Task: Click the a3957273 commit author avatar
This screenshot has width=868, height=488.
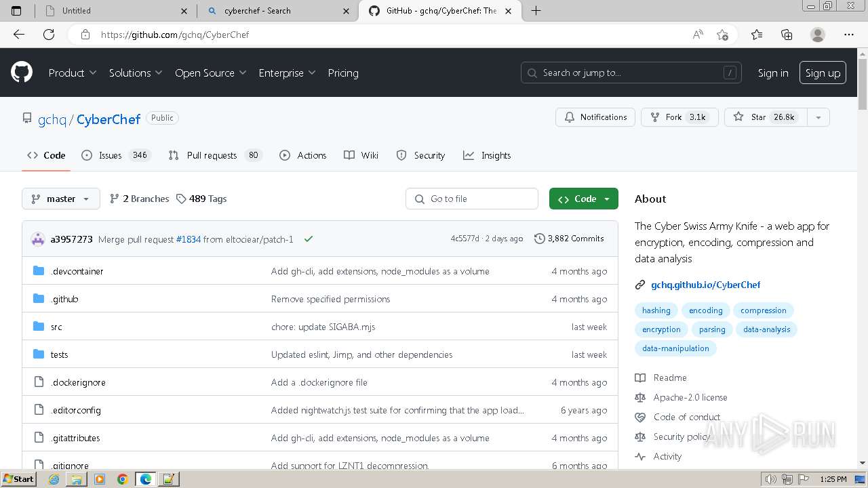Action: click(38, 239)
